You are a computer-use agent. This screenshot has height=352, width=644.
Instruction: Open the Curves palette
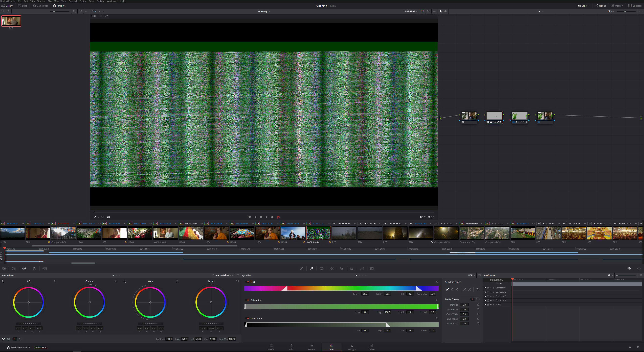(301, 269)
